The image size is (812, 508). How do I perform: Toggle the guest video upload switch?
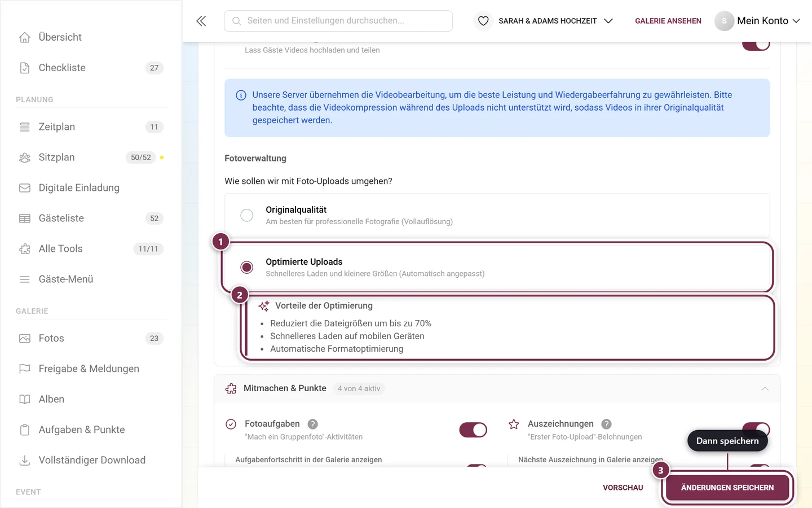tap(756, 45)
